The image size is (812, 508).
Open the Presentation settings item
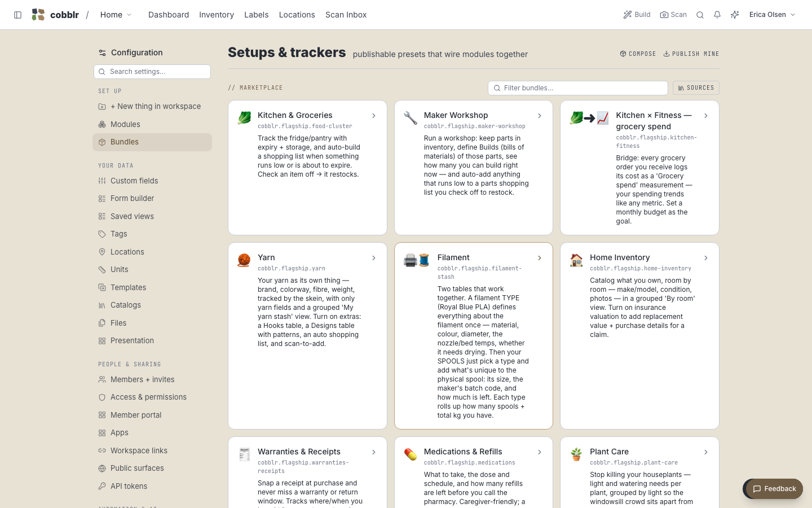[x=152, y=340]
